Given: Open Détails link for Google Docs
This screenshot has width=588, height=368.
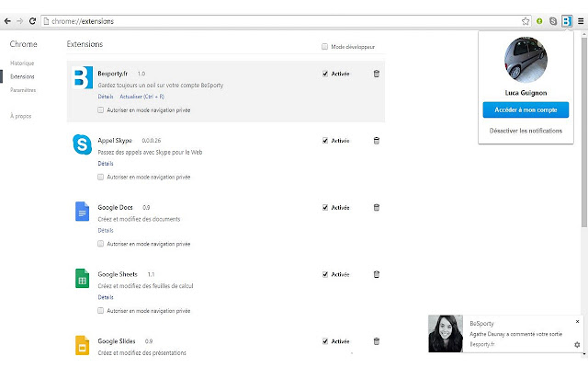Looking at the screenshot, I should [106, 230].
